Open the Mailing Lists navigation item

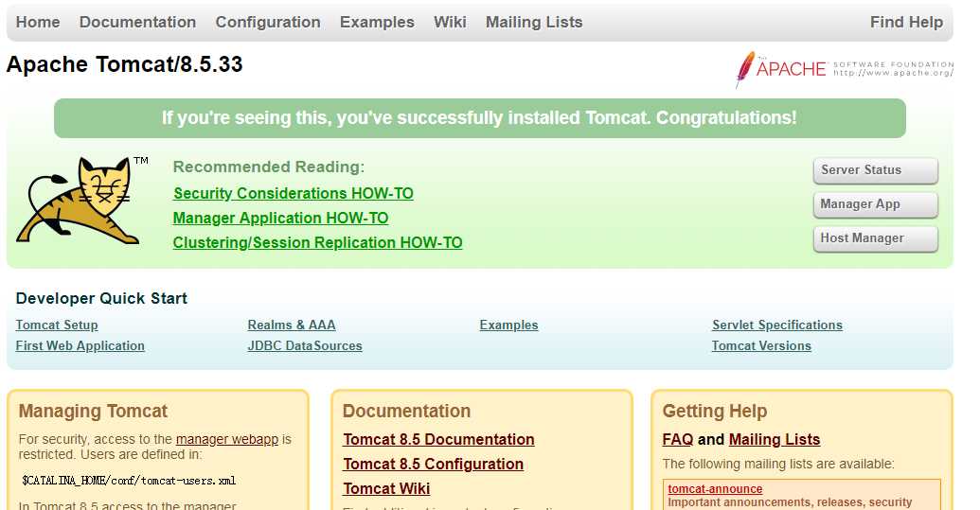point(534,22)
